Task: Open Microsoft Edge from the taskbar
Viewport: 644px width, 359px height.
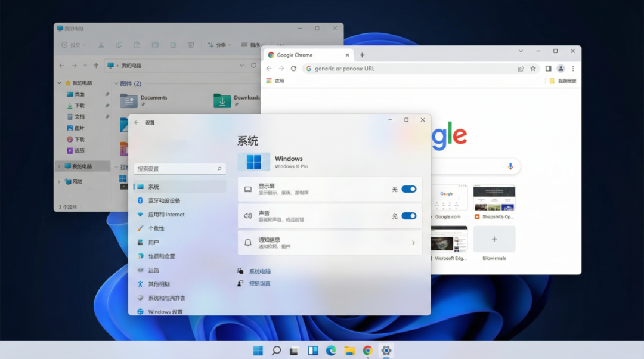Action: [330, 351]
